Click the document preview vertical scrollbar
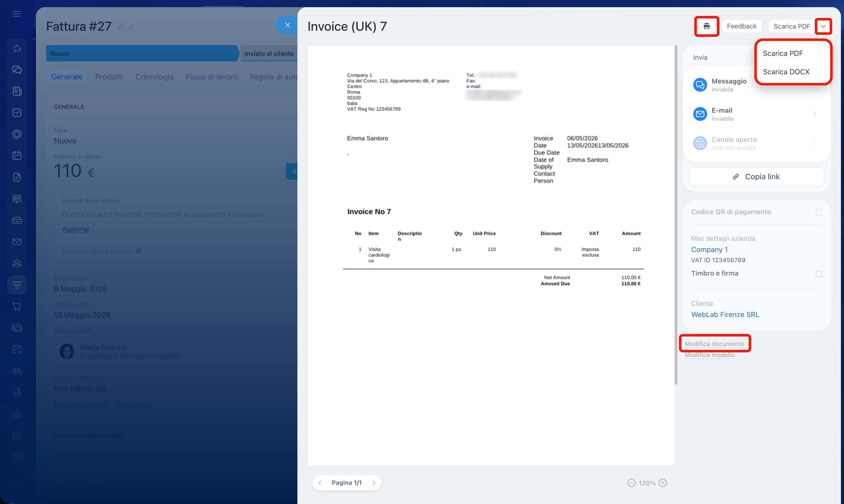 coord(676,215)
